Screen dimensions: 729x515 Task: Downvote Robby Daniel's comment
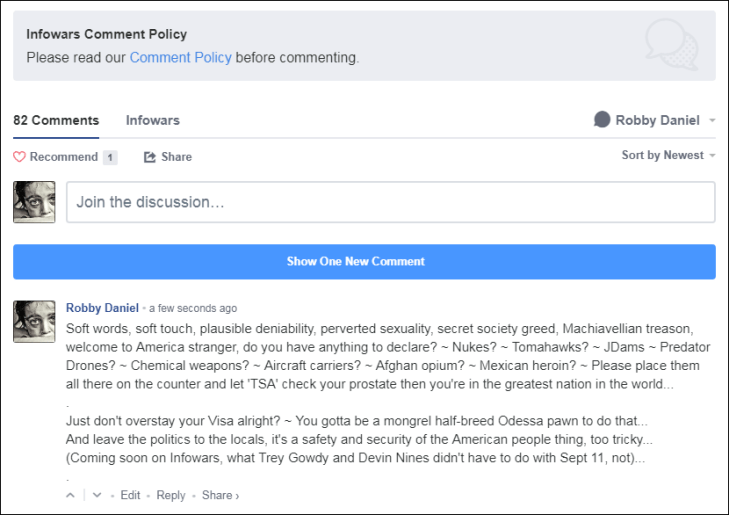(x=97, y=495)
